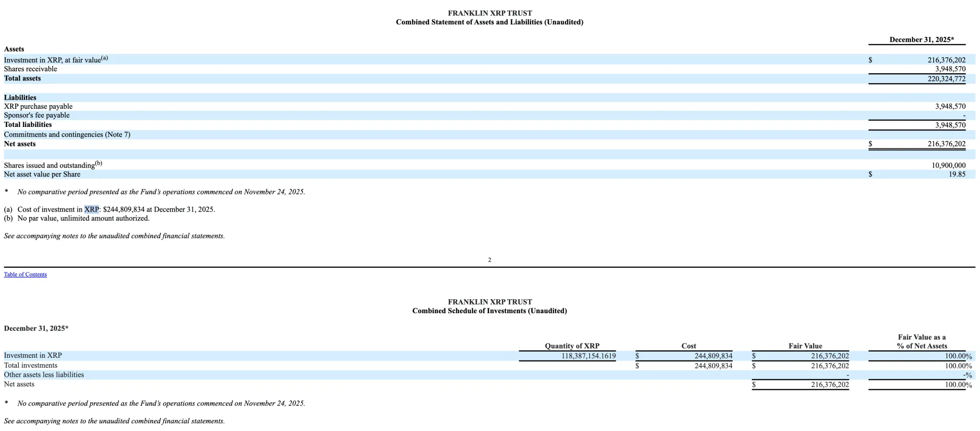
Task: Select the Shares receivable line item
Action: [x=30, y=69]
